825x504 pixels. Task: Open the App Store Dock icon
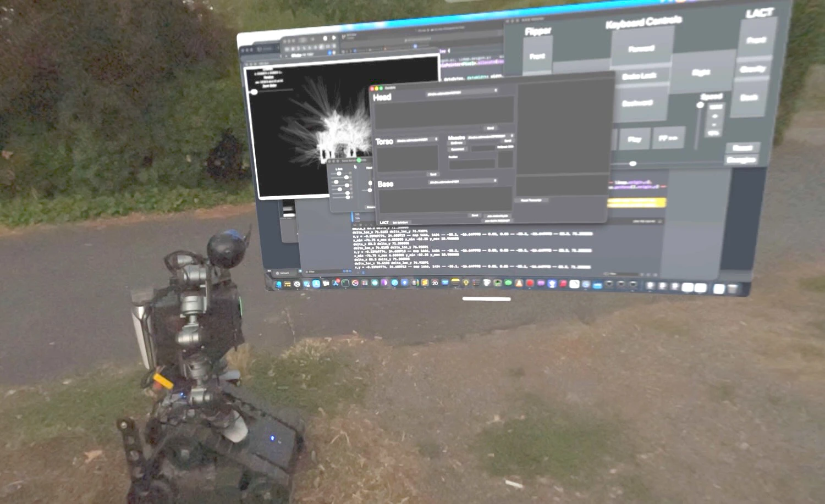[335, 283]
